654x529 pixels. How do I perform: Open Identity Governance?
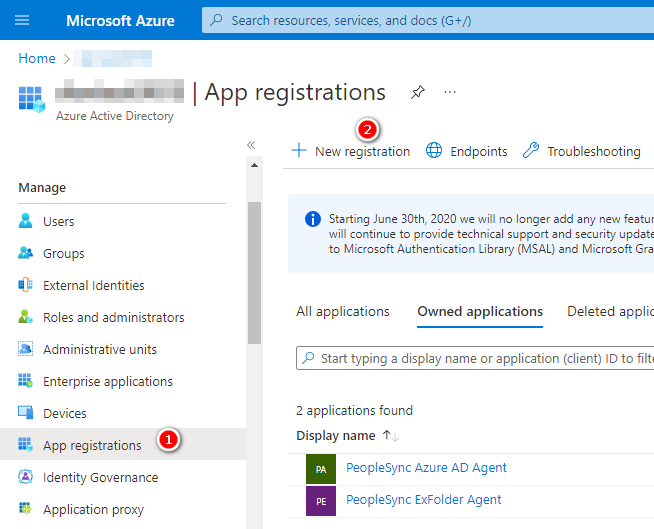(101, 478)
